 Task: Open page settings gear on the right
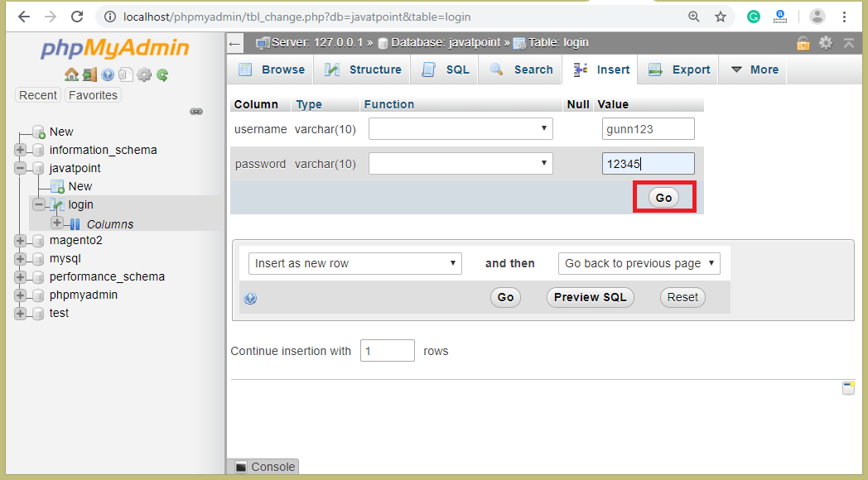(825, 42)
